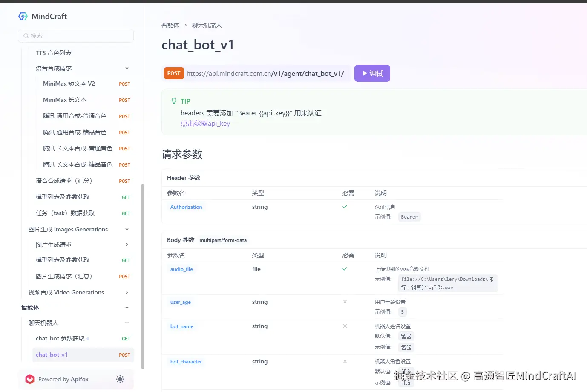587x392 pixels.
Task: Select chat_bot_v1 in the sidebar
Action: [83, 355]
